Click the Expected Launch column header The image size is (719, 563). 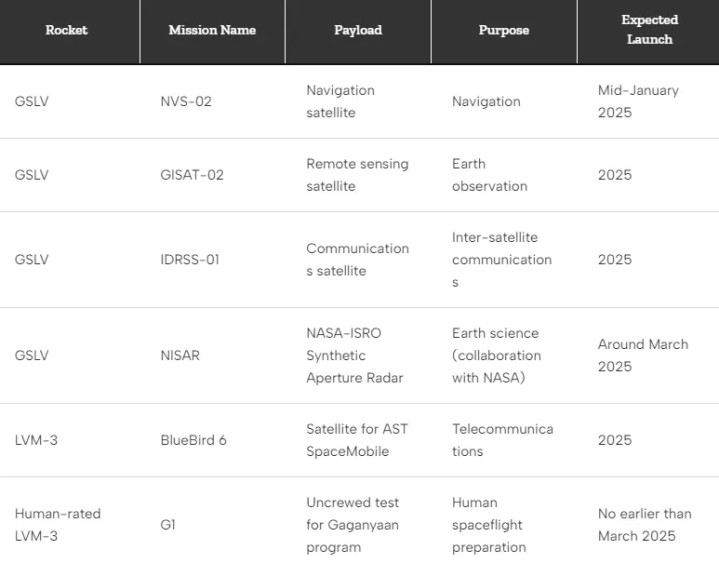pyautogui.click(x=649, y=29)
